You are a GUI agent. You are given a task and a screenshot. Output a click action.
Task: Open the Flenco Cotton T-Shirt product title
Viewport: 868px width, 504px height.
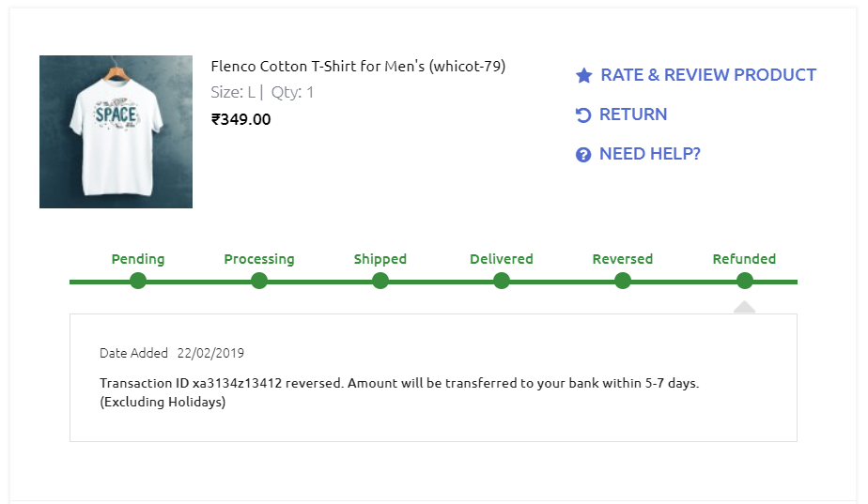pos(358,67)
